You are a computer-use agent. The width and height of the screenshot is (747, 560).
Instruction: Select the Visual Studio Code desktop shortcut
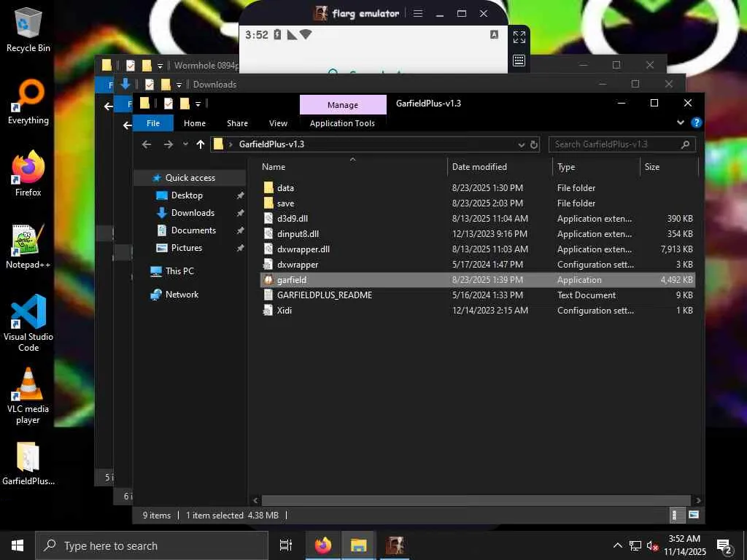(28, 323)
